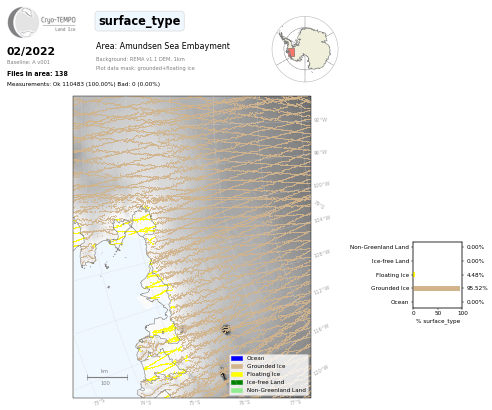This screenshot has width=492, height=410.
Task: Click the blue Ocean legend swatch
Action: click(237, 358)
